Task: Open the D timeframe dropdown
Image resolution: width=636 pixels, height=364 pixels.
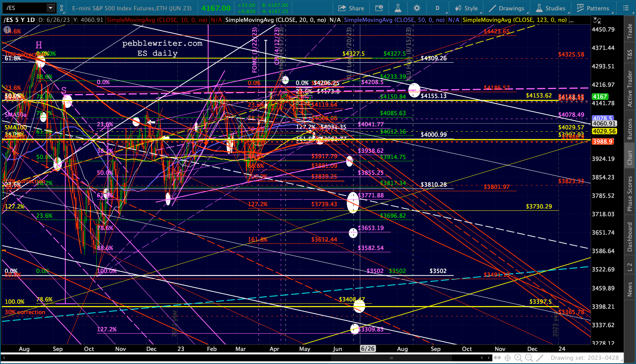Action: point(437,8)
